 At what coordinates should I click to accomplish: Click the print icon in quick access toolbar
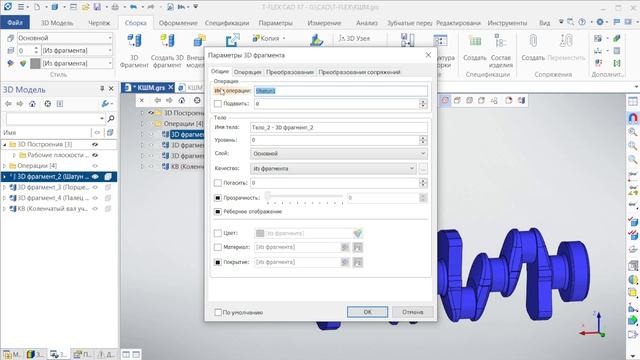coord(116,7)
